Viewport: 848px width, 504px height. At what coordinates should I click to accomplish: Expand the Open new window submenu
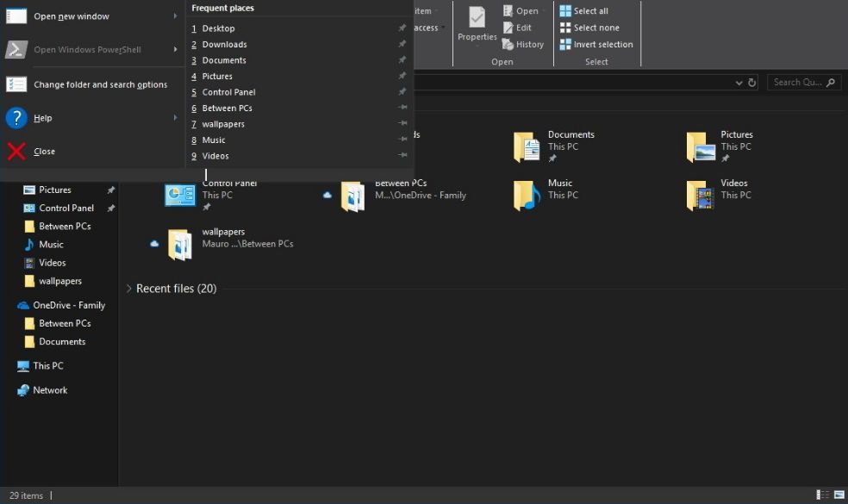click(177, 16)
